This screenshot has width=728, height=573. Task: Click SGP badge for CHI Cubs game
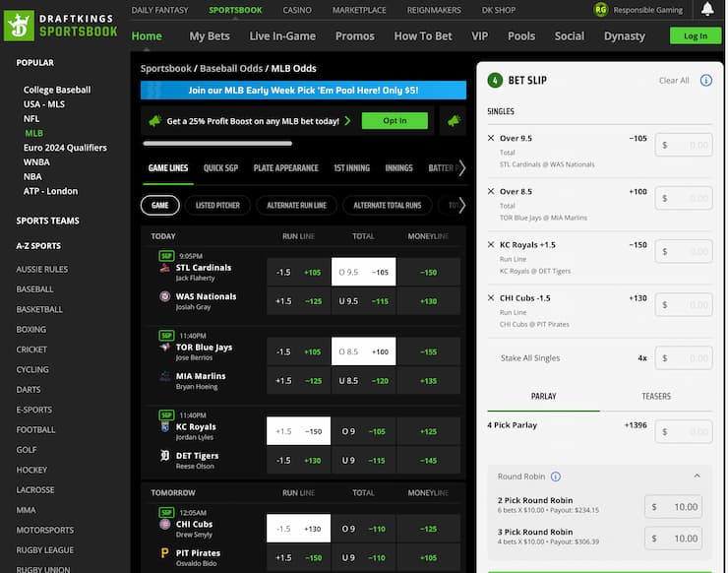click(166, 512)
